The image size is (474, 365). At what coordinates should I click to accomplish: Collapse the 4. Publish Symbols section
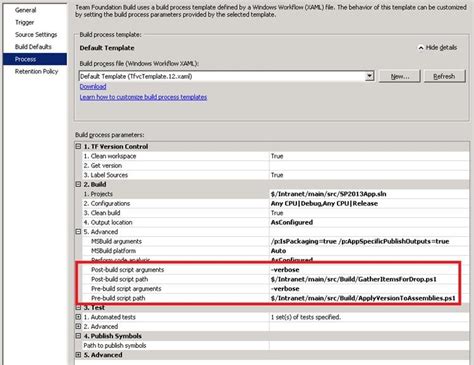point(78,336)
